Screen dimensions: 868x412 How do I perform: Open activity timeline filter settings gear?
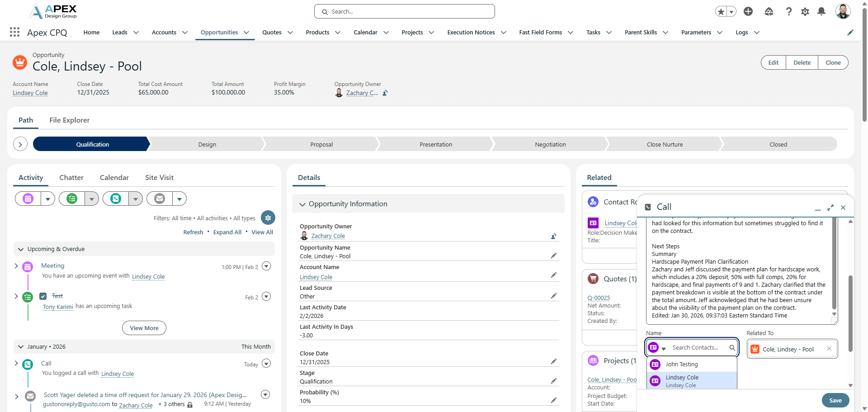pos(268,218)
